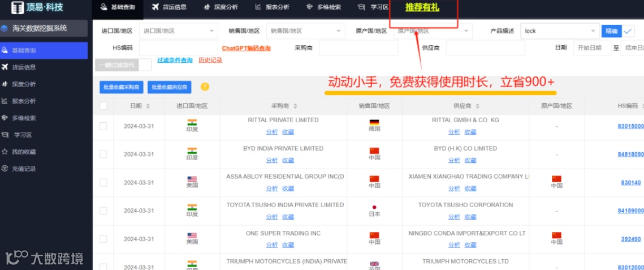The height and width of the screenshot is (270, 644).
Task: Click 分析 under RITTAL PRIVATE LIMITED
Action: pos(271,132)
